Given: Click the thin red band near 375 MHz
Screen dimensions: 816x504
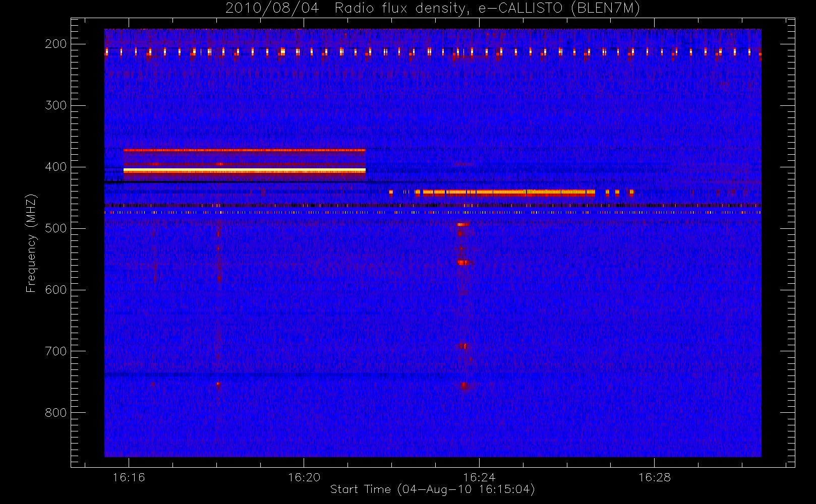Looking at the screenshot, I should (x=245, y=150).
